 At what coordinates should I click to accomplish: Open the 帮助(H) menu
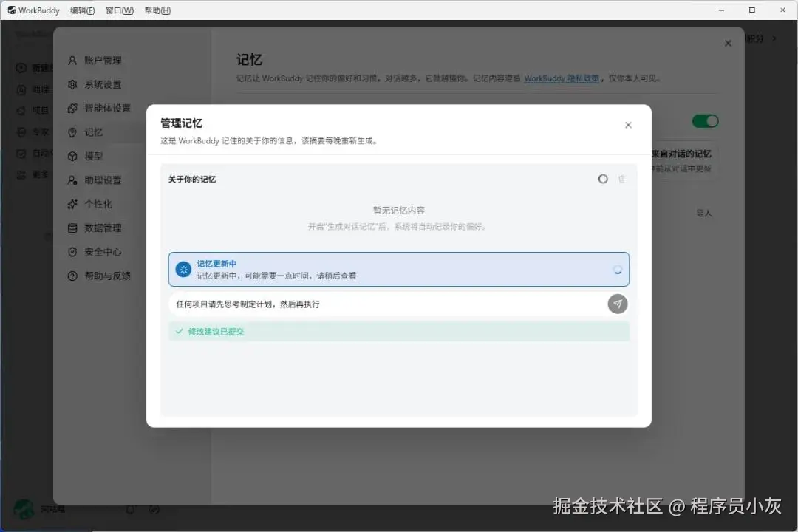pyautogui.click(x=158, y=10)
